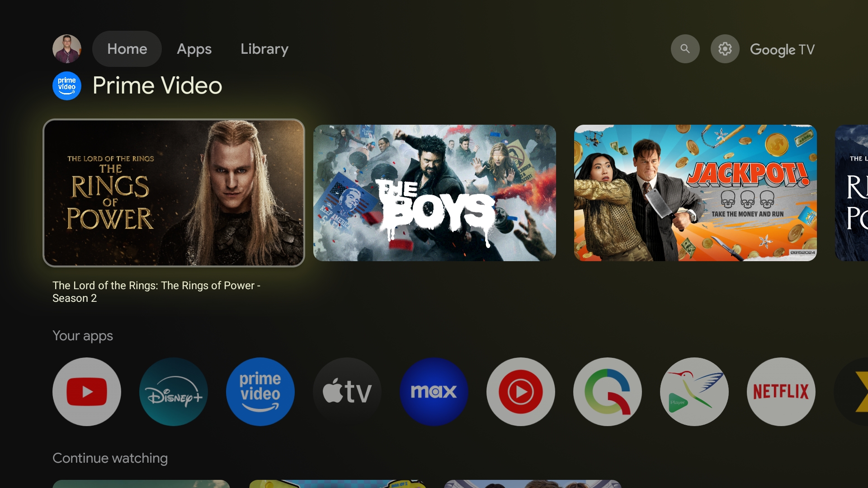Click the user profile avatar
Image resolution: width=868 pixels, height=488 pixels.
point(67,48)
